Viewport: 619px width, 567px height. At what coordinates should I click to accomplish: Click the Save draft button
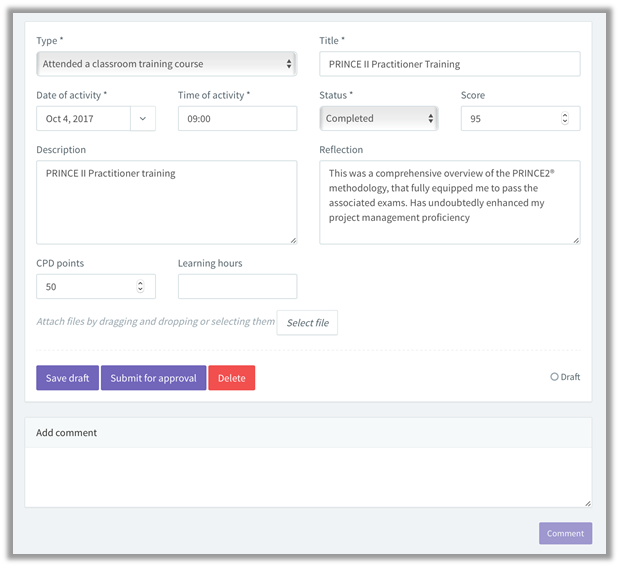pos(68,378)
